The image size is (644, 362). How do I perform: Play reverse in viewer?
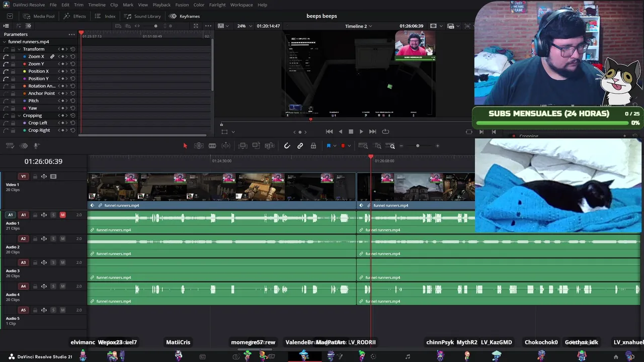tap(340, 132)
